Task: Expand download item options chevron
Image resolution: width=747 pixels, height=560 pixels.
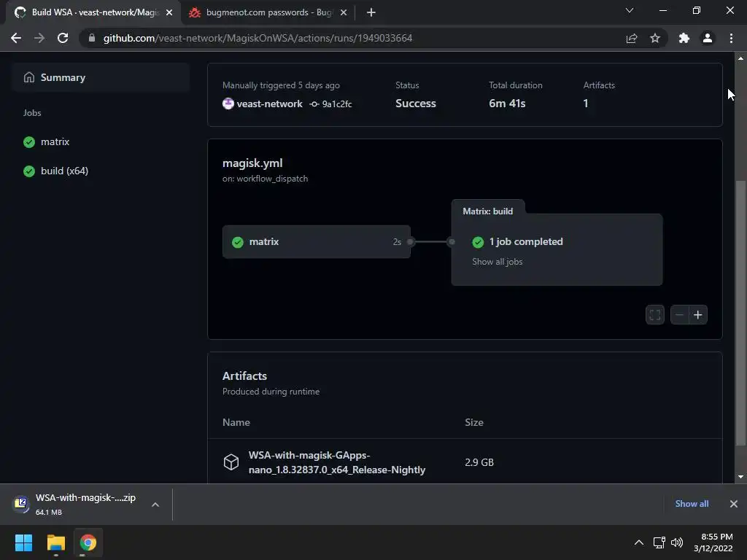Action: click(x=155, y=505)
